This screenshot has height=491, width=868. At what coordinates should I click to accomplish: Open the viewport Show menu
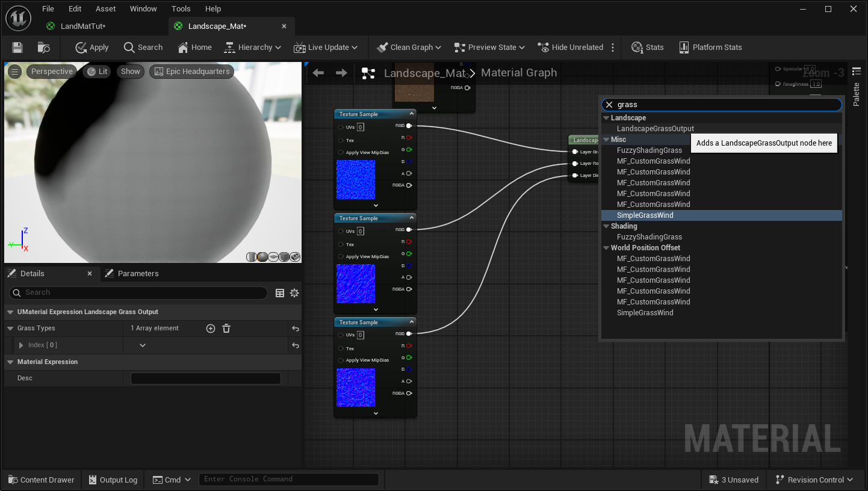click(x=130, y=72)
